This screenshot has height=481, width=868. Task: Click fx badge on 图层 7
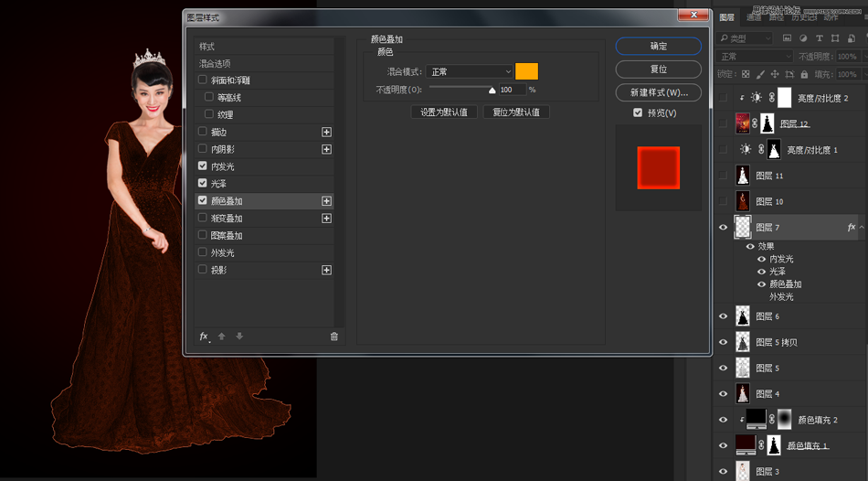(852, 227)
